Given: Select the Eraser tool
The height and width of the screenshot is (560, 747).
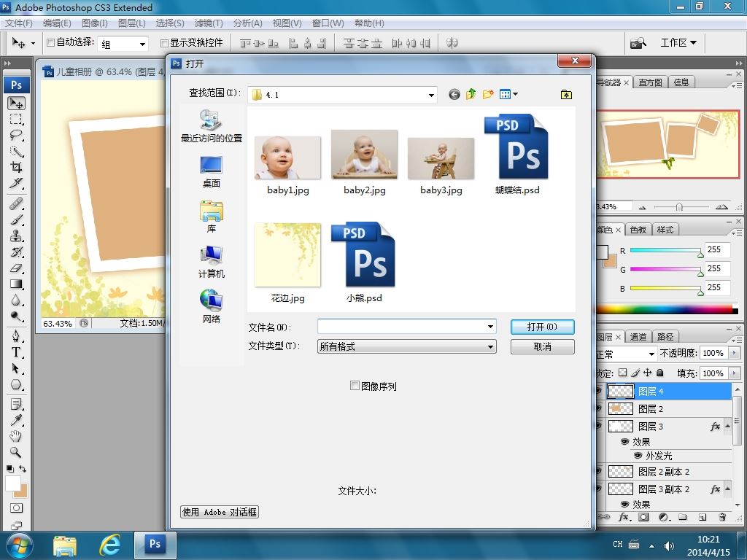Looking at the screenshot, I should tap(16, 268).
